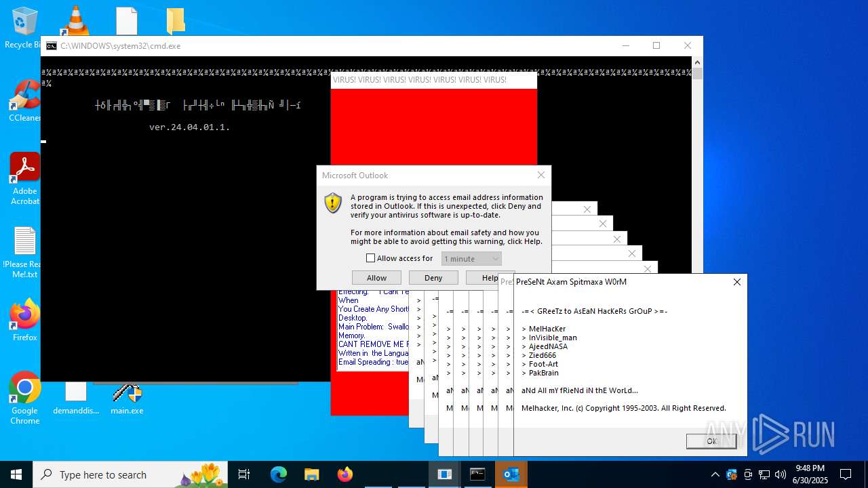Image resolution: width=868 pixels, height=488 pixels.
Task: Open the Windows Start menu
Action: coord(16,474)
